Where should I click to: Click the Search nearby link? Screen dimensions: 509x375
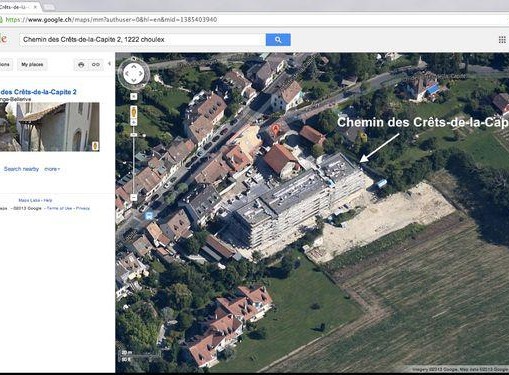pos(21,169)
